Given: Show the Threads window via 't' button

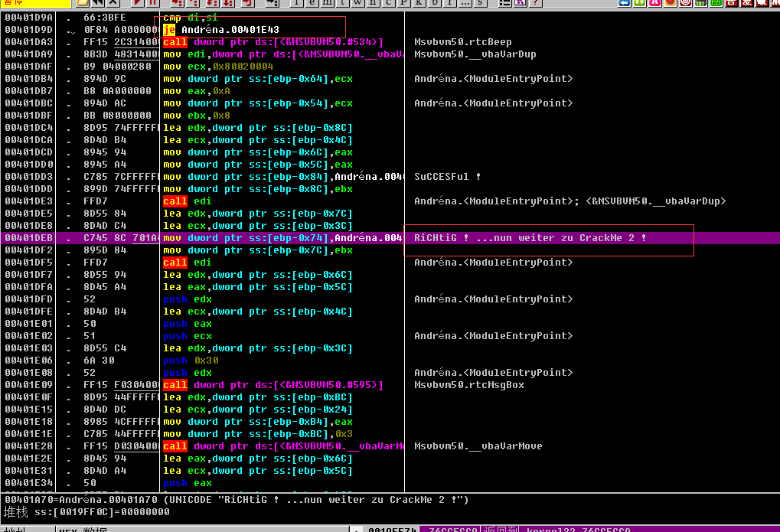Looking at the screenshot, I should 341,3.
